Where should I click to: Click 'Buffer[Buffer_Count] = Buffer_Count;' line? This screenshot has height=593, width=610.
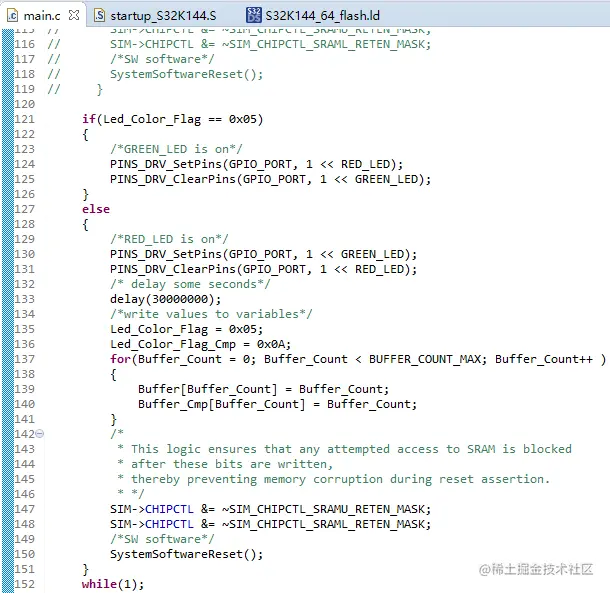(x=263, y=389)
